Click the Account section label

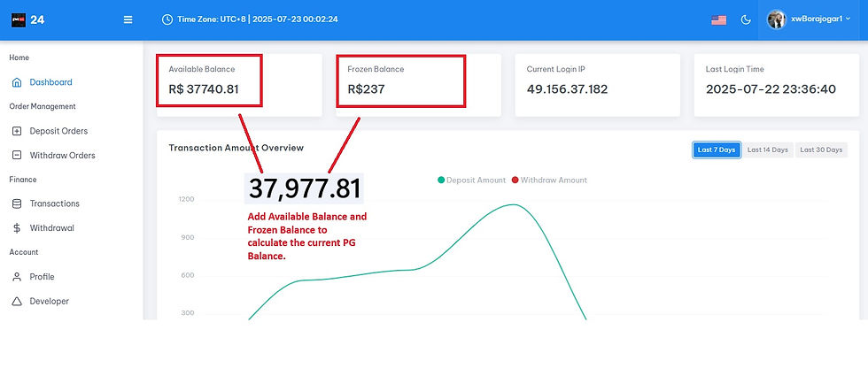[x=24, y=251]
